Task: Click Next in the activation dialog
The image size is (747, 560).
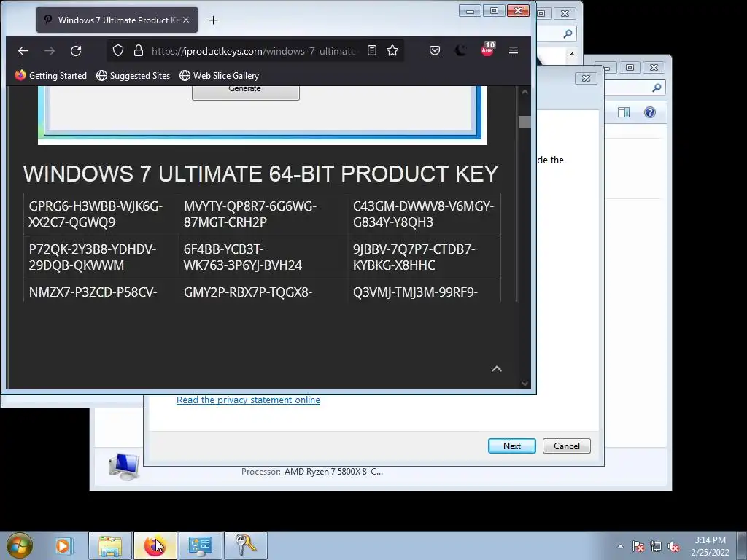Action: tap(511, 446)
